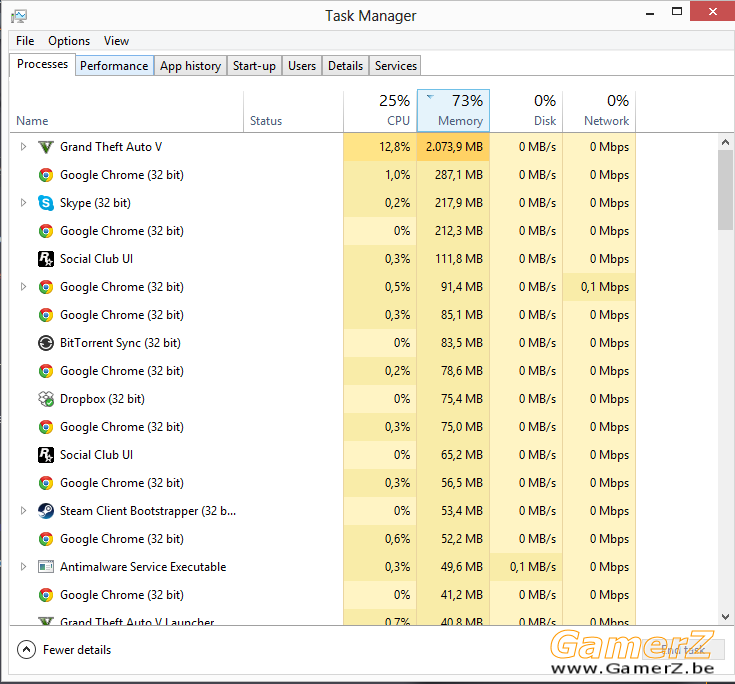Click Chrome icon in the 41,2 MB row
The width and height of the screenshot is (735, 684).
click(45, 595)
